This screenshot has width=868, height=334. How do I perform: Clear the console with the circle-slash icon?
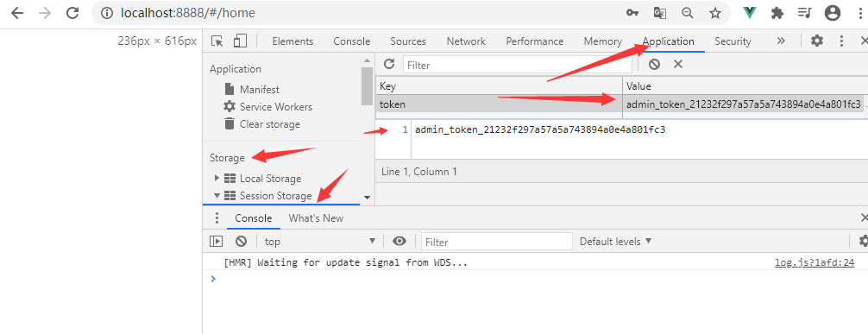pyautogui.click(x=241, y=241)
